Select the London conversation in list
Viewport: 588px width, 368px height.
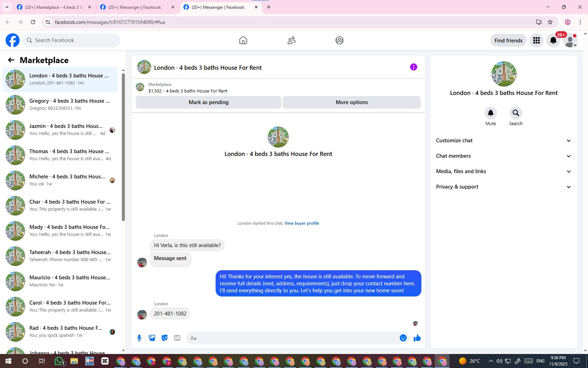(x=61, y=79)
